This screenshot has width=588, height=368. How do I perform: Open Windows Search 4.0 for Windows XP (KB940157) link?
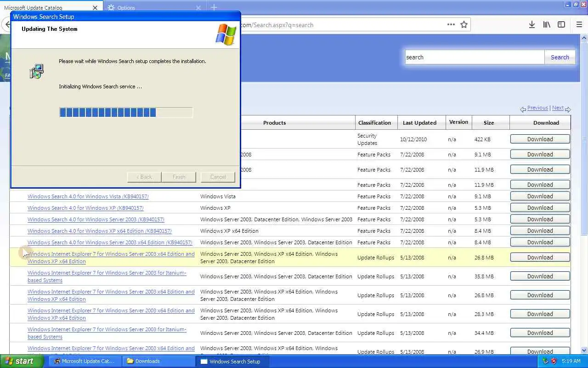click(85, 208)
